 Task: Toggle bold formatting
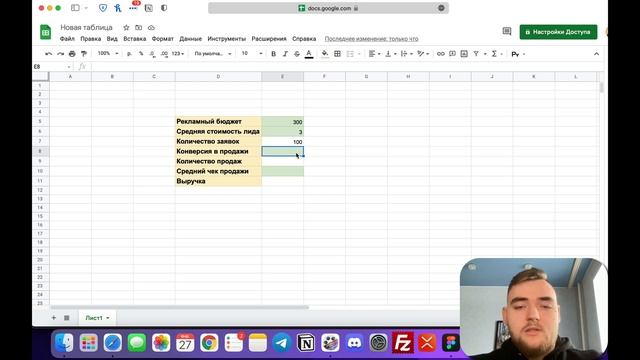[x=273, y=53]
